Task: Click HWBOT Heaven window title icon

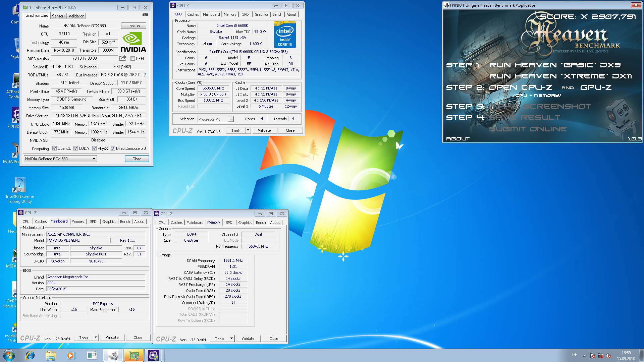Action: pos(446,5)
